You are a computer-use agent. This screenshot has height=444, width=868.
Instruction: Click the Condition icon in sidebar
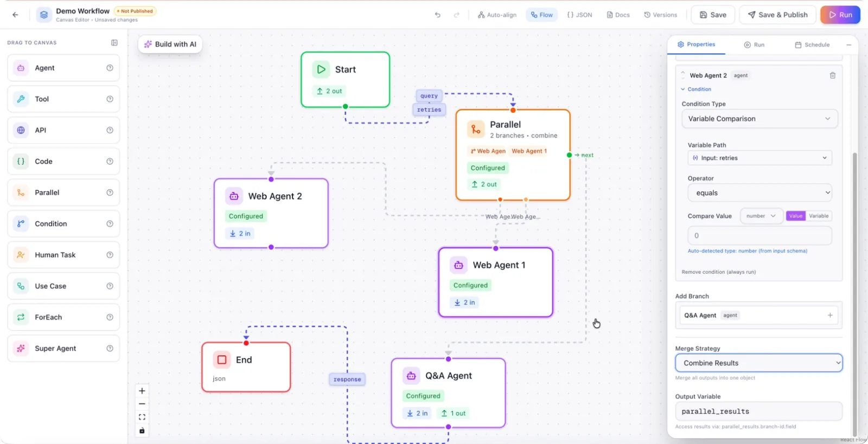[x=21, y=223]
